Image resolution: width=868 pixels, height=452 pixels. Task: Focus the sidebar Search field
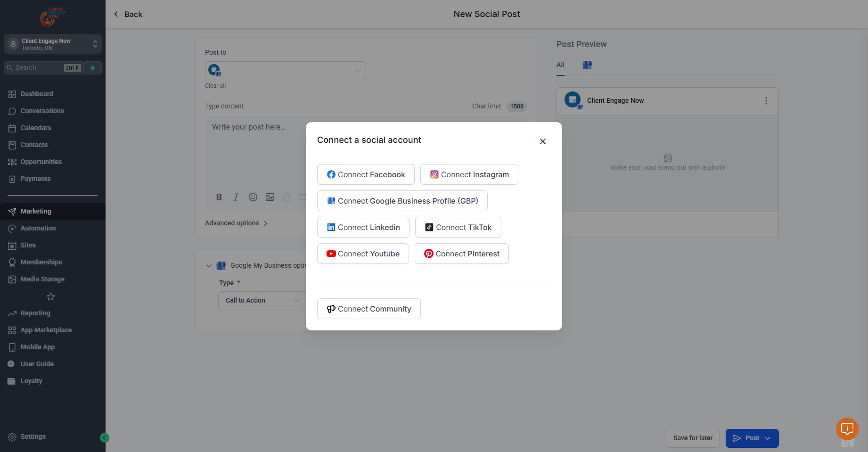43,68
